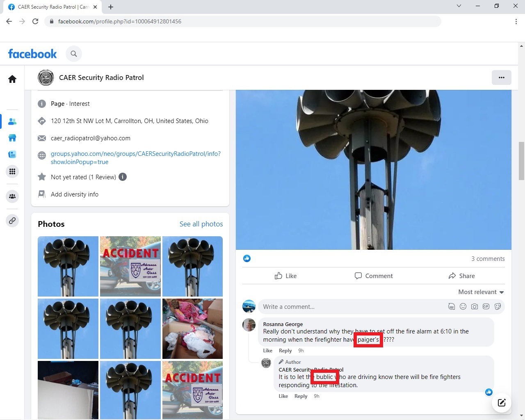Open the tab search chevron in Chrome
This screenshot has height=420, width=525.
coord(459,6)
